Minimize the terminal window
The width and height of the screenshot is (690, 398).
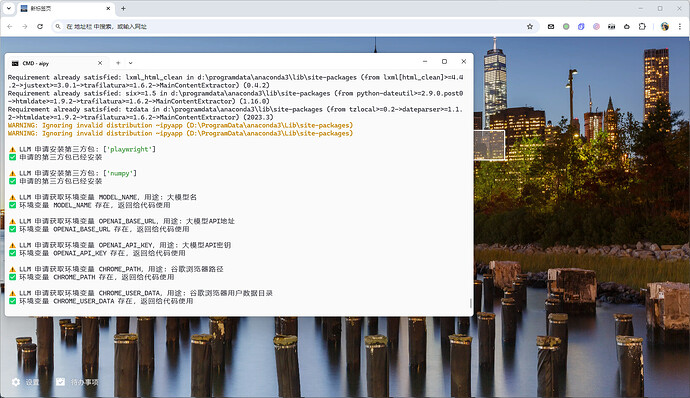click(x=425, y=62)
